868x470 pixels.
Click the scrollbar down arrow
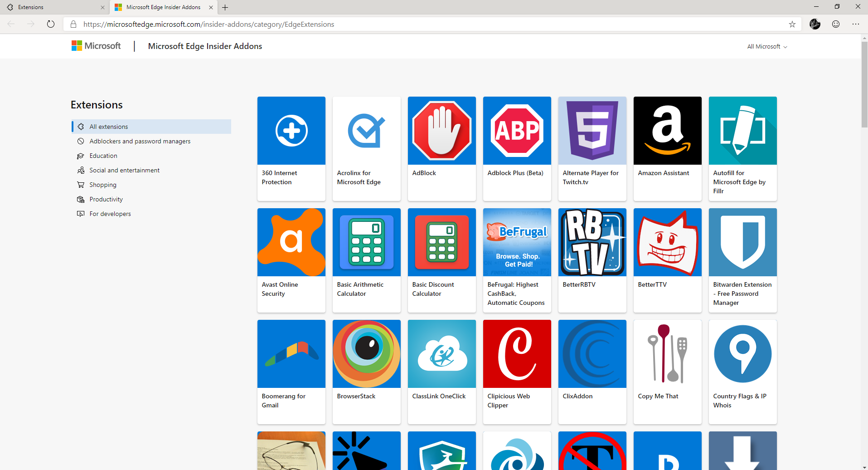pos(864,467)
